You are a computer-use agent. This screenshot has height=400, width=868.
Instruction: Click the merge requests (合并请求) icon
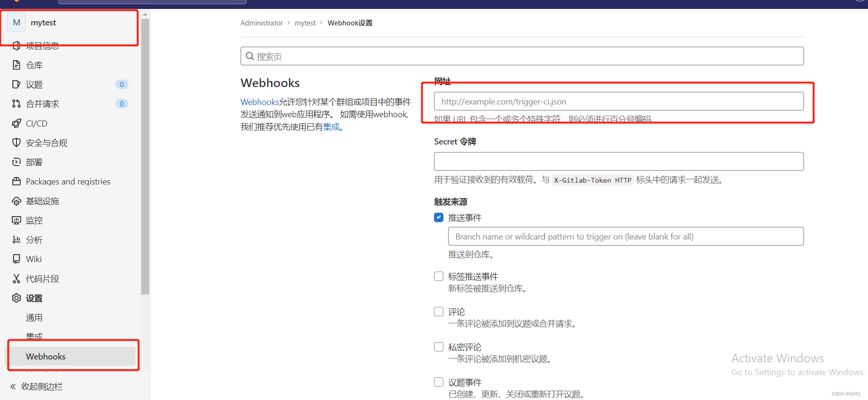coord(16,104)
